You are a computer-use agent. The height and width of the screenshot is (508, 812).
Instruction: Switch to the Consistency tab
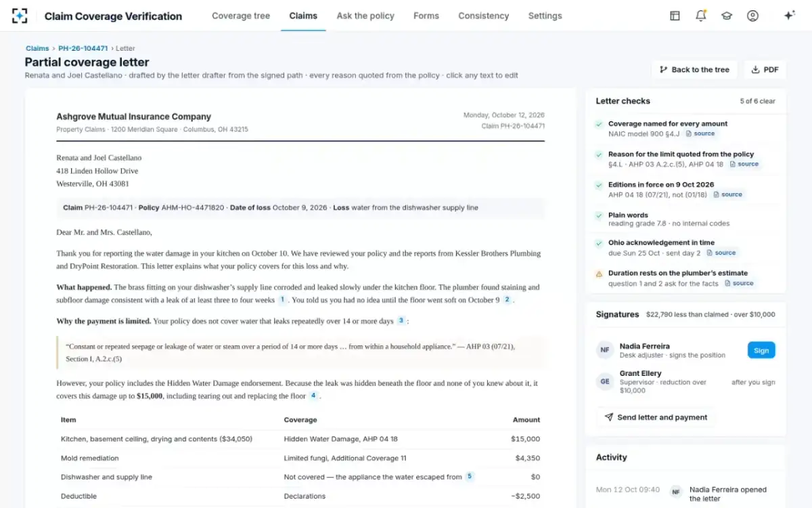483,16
